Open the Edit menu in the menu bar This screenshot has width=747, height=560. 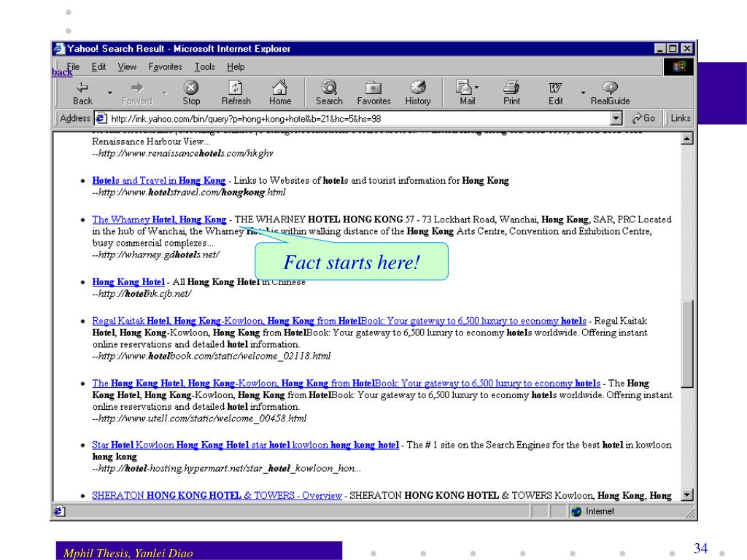98,66
